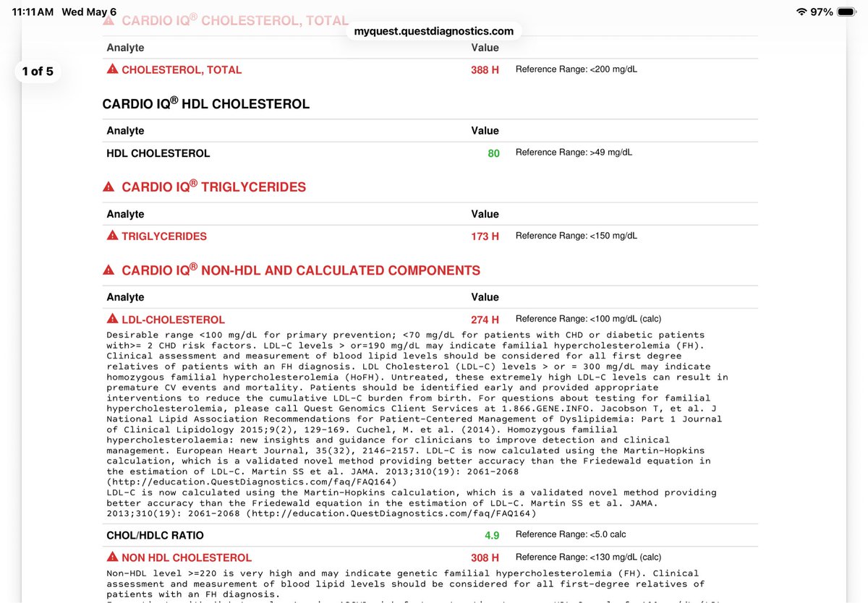The width and height of the screenshot is (868, 603).
Task: Select the '388 H' cholesterol value
Action: click(x=485, y=70)
